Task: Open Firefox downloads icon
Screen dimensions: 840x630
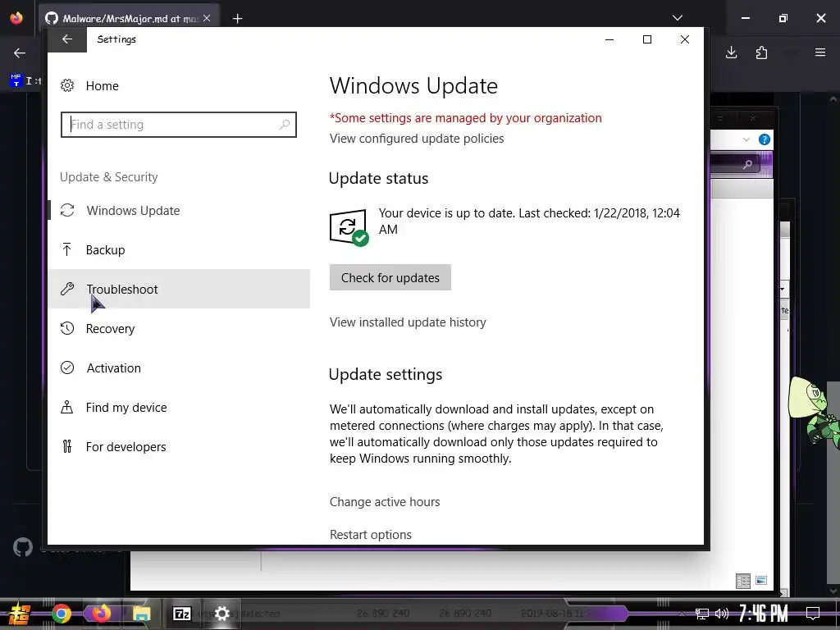Action: (x=731, y=52)
